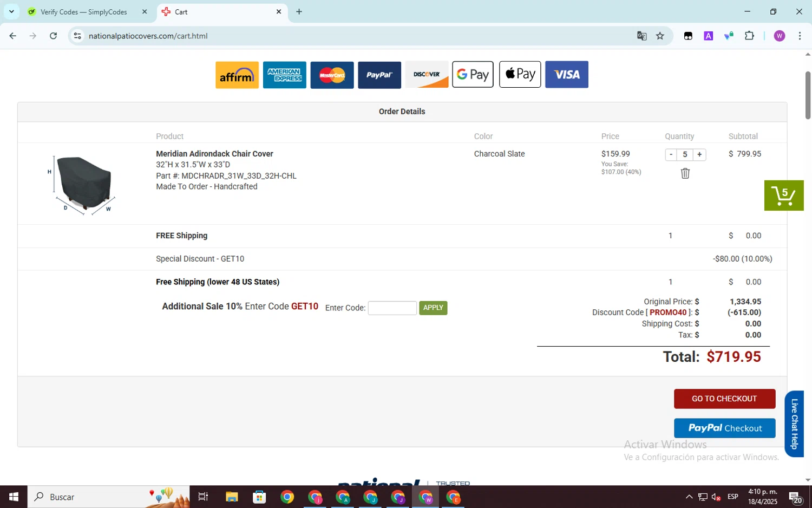Apply the promo code with APPLY button
Viewport: 812px width, 508px height.
pos(433,308)
